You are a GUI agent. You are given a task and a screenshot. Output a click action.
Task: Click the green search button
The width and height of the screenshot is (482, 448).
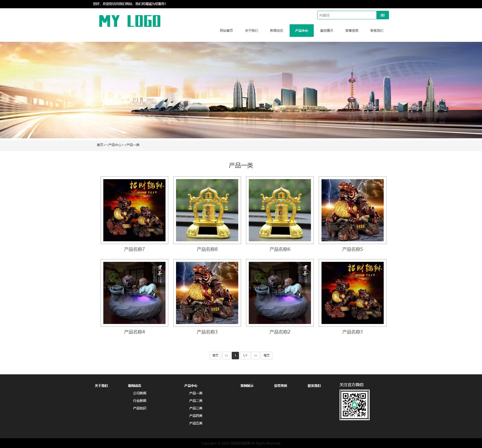point(382,15)
